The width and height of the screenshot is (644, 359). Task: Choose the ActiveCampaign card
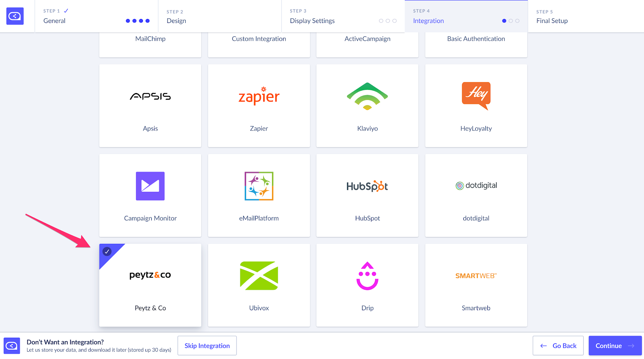click(367, 45)
